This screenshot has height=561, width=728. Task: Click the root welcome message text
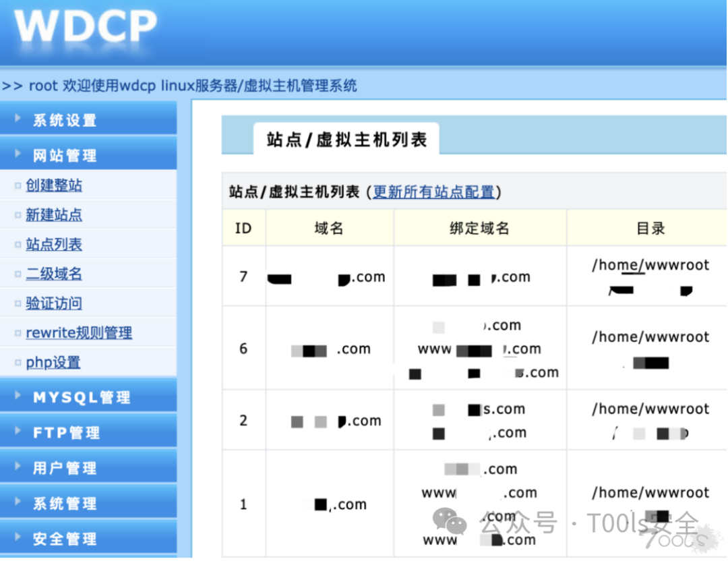click(x=179, y=86)
